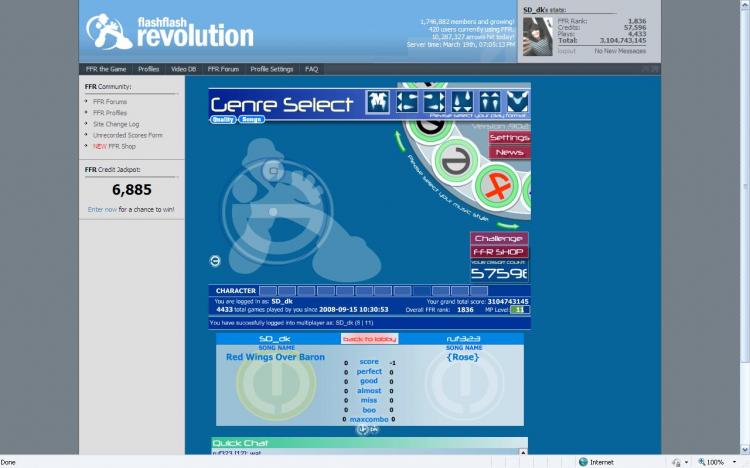Select the last CHARACTER slot box
This screenshot has height=468, width=750.
click(479, 290)
